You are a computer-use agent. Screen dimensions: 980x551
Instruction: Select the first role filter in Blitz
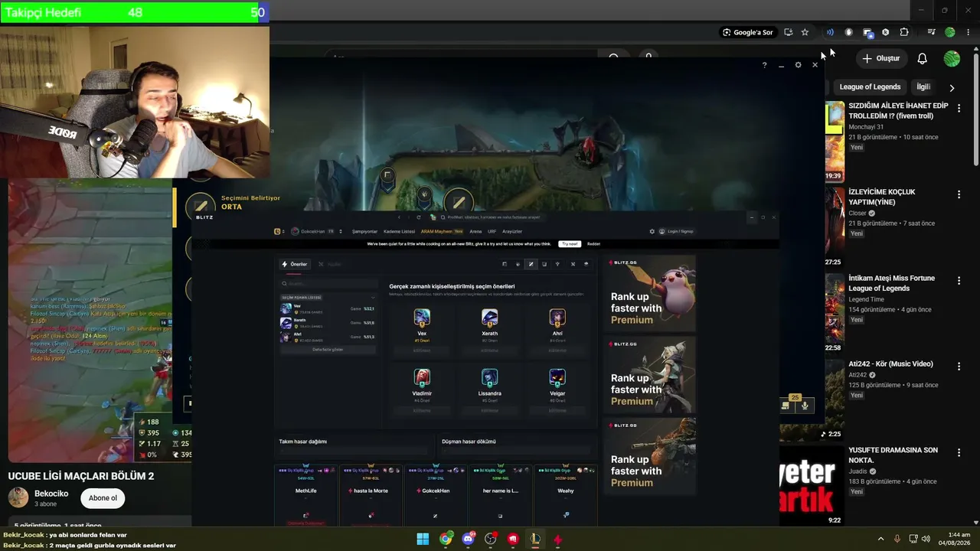point(505,264)
